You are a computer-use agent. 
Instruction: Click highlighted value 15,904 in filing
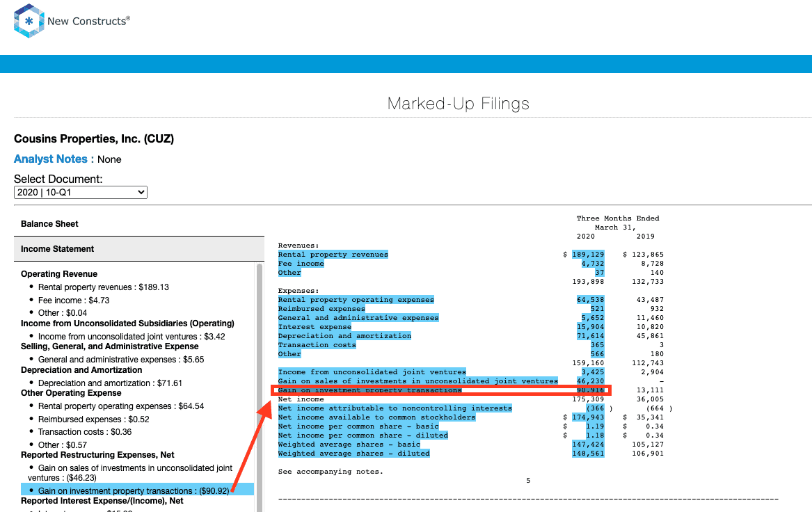coord(590,327)
